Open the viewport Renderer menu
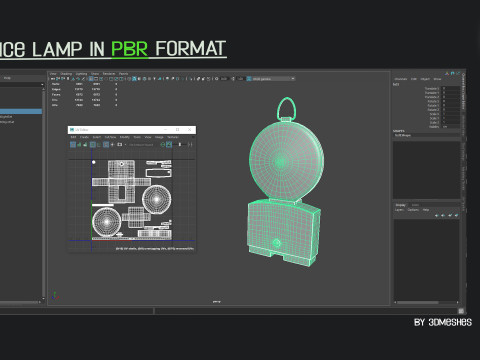 tap(109, 74)
